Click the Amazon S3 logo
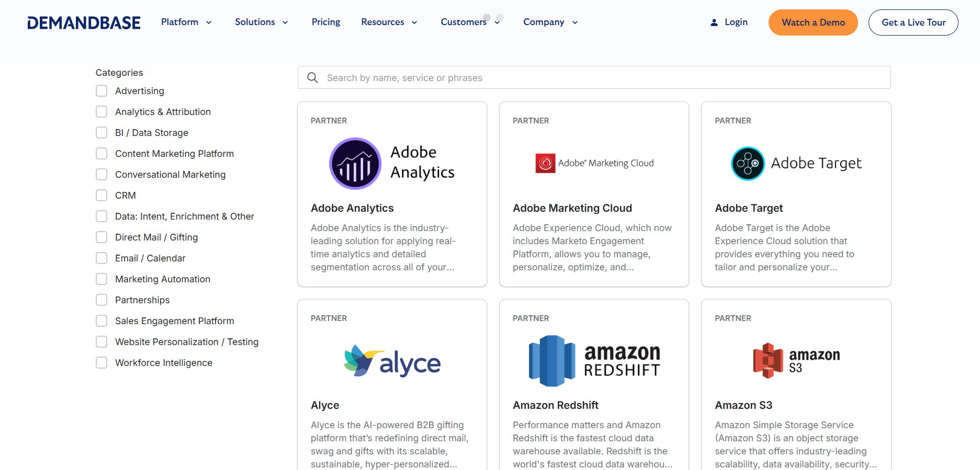 [x=795, y=361]
